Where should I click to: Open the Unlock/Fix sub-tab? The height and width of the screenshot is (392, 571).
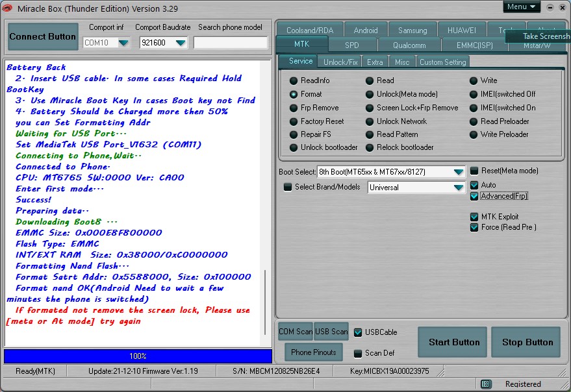(340, 62)
